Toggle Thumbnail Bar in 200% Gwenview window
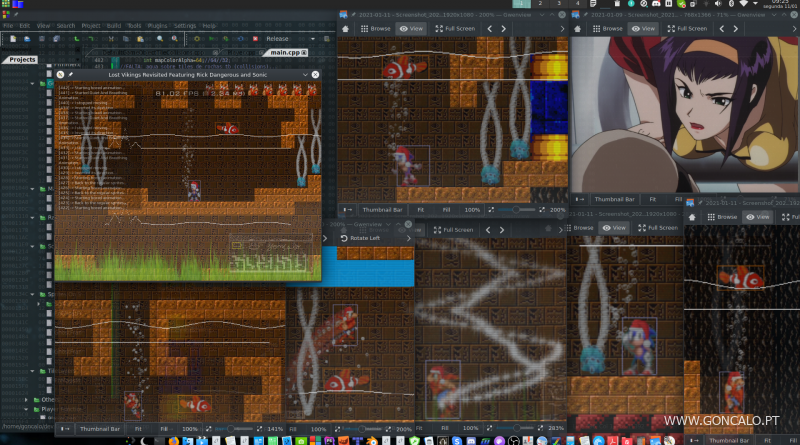Screen dimensions: 800x445 coord(382,210)
